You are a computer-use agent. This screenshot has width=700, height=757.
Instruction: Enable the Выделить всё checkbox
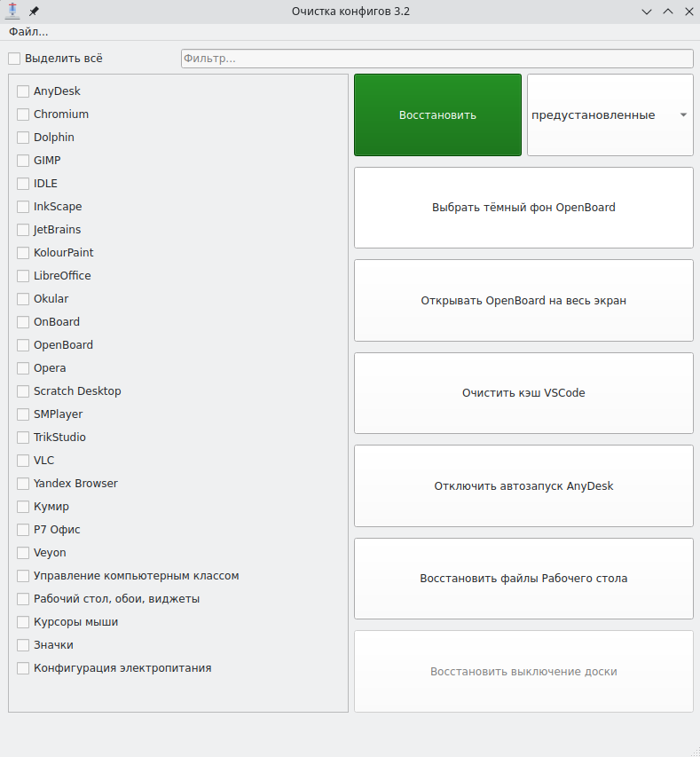[14, 59]
